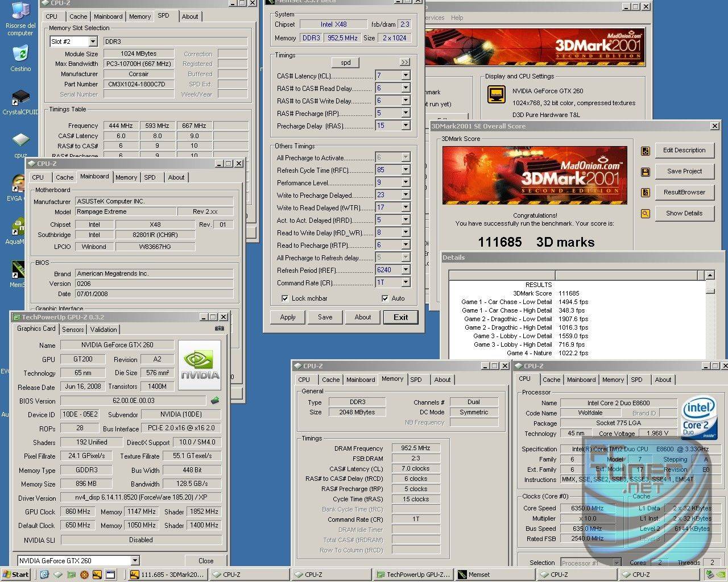The image size is (728, 582).
Task: Select SPD tab in the Memory CPU-Z window
Action: pos(416,380)
